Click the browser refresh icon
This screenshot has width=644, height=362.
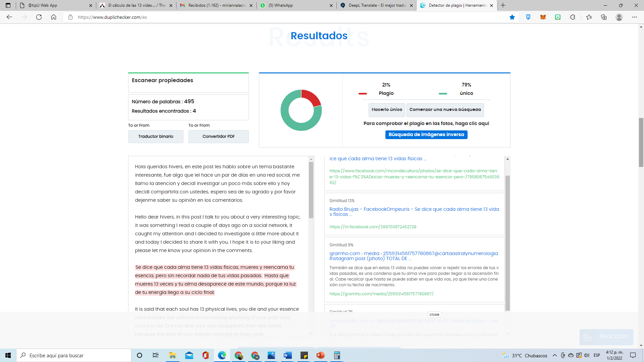pyautogui.click(x=39, y=17)
